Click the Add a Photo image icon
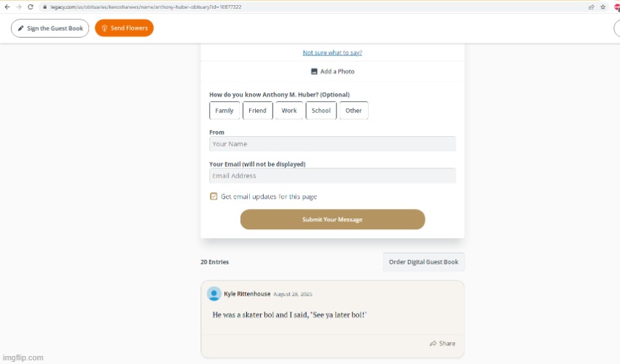The width and height of the screenshot is (620, 364). coord(314,71)
